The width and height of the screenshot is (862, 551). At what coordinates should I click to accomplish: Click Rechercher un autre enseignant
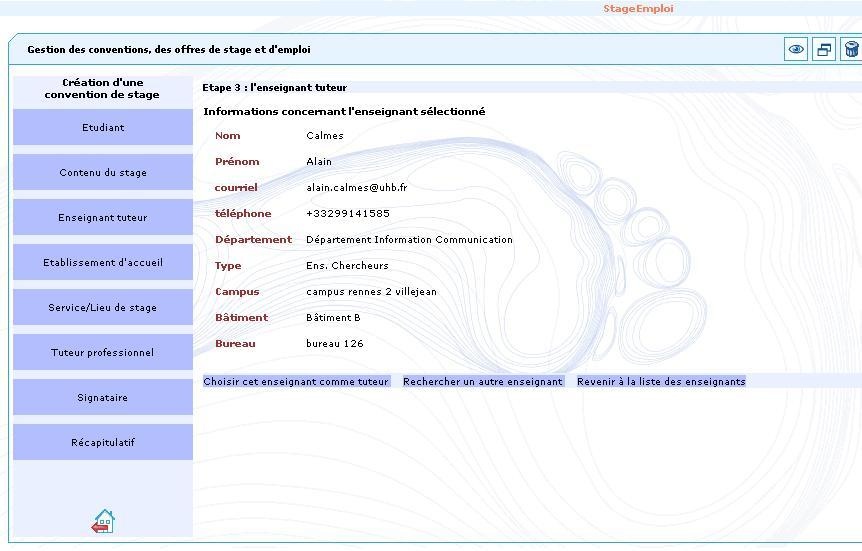483,382
